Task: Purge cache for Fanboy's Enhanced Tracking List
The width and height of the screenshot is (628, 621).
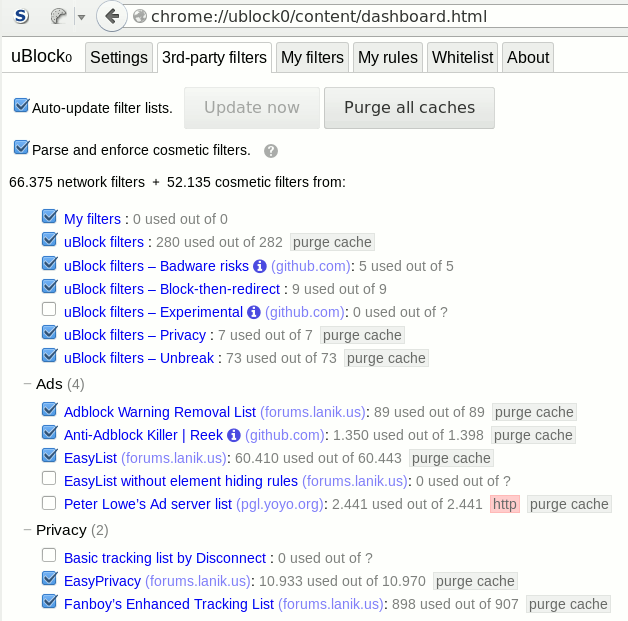Action: (568, 604)
